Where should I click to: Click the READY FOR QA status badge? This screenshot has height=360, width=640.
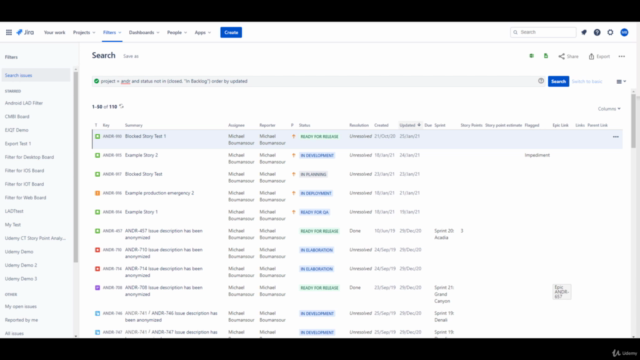[314, 212]
